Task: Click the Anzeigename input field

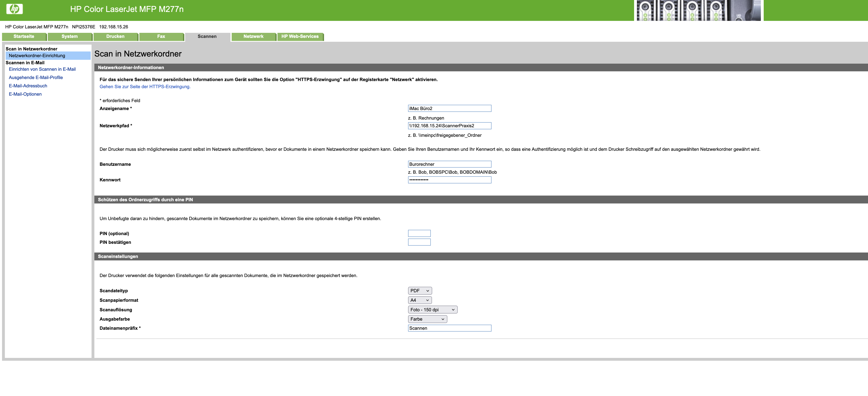Action: tap(449, 108)
